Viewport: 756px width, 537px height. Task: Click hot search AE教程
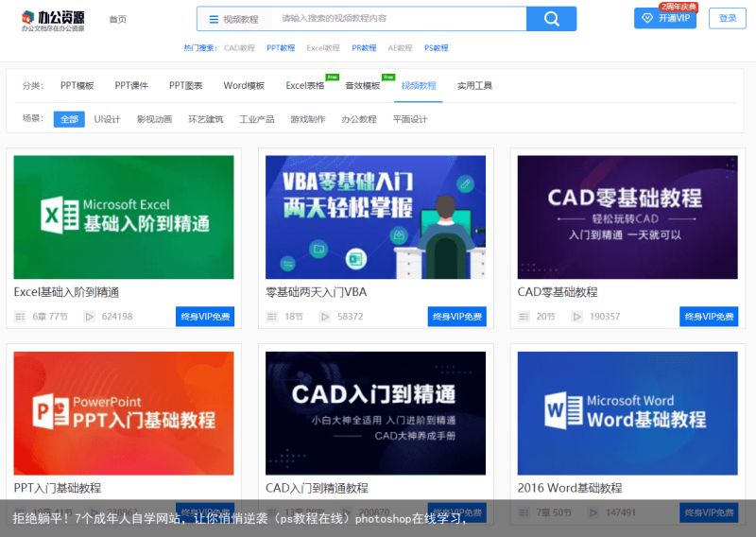tap(400, 48)
